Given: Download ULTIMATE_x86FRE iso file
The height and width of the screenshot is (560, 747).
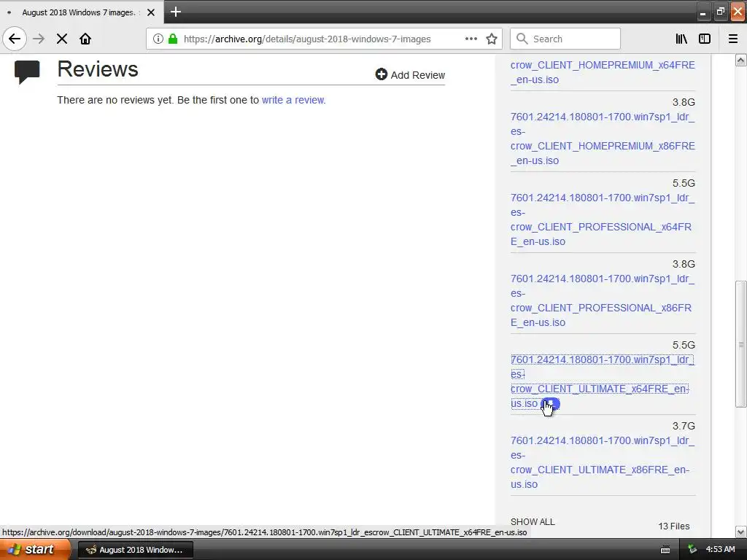Looking at the screenshot, I should [x=603, y=462].
